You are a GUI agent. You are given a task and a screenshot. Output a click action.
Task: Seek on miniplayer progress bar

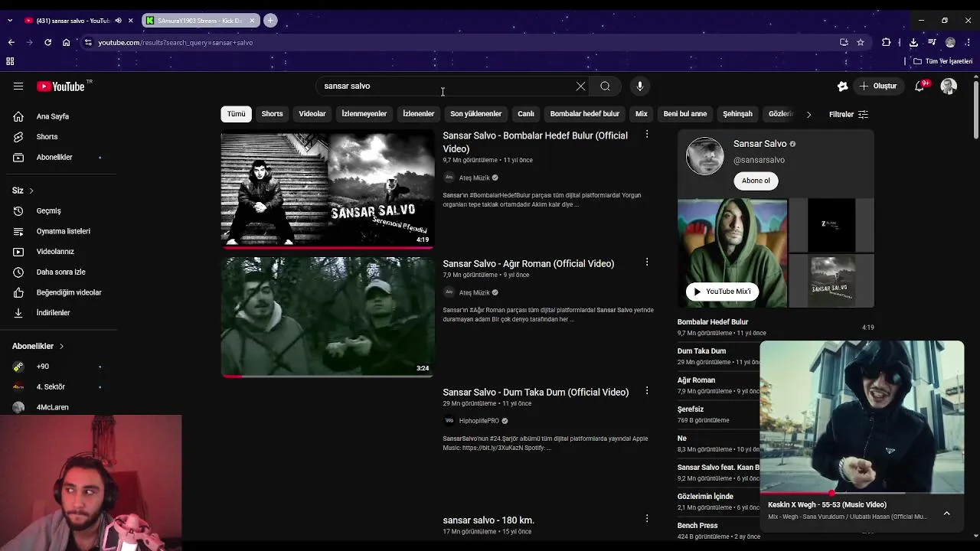862,493
